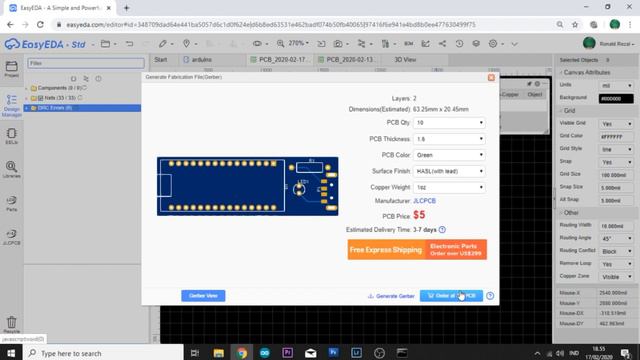Viewport: 640px width, 360px height.
Task: Open the user account menu
Action: click(x=609, y=44)
